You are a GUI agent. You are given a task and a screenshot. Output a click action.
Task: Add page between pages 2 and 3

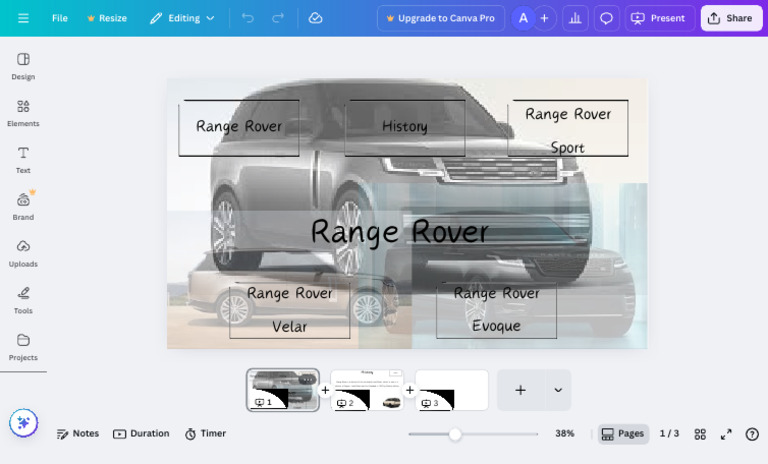tap(409, 390)
